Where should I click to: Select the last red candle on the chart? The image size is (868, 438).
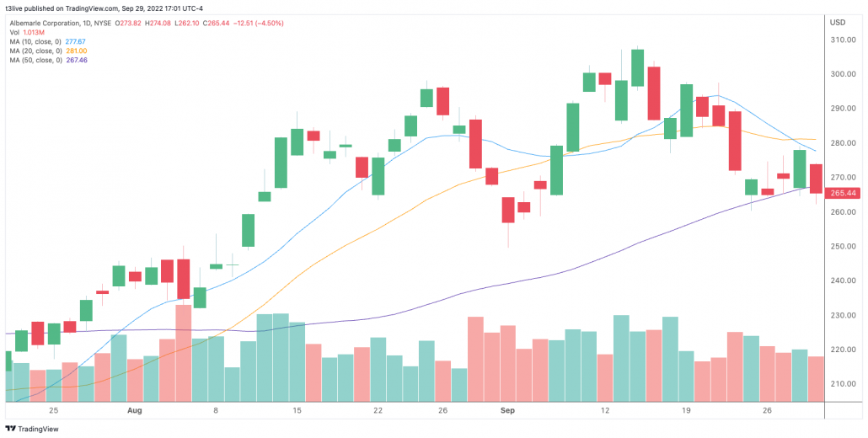816,179
